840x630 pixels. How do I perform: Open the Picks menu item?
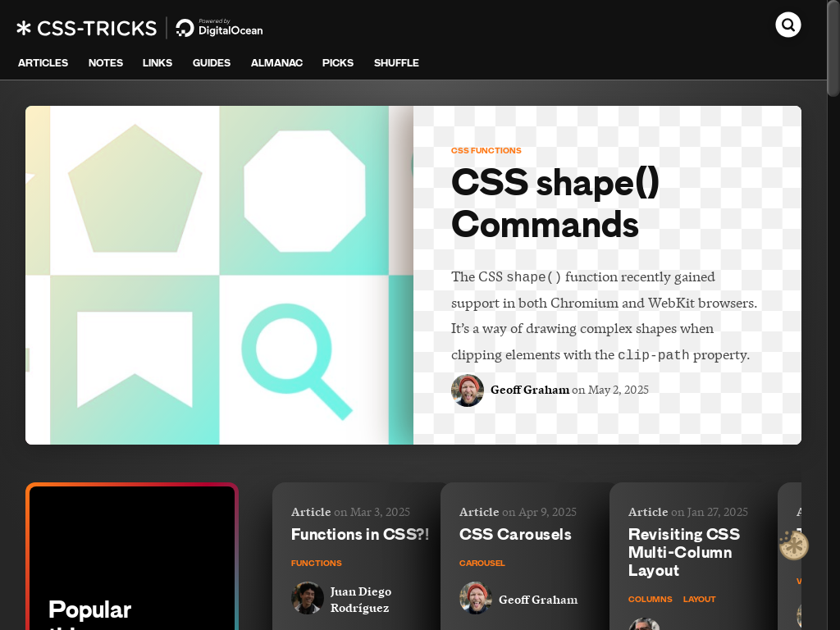pos(338,62)
